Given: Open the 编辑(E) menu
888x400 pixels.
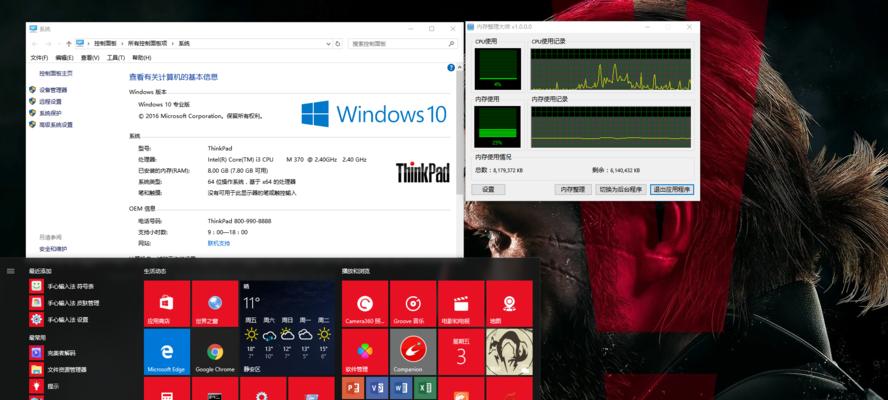Looking at the screenshot, I should pos(64,58).
